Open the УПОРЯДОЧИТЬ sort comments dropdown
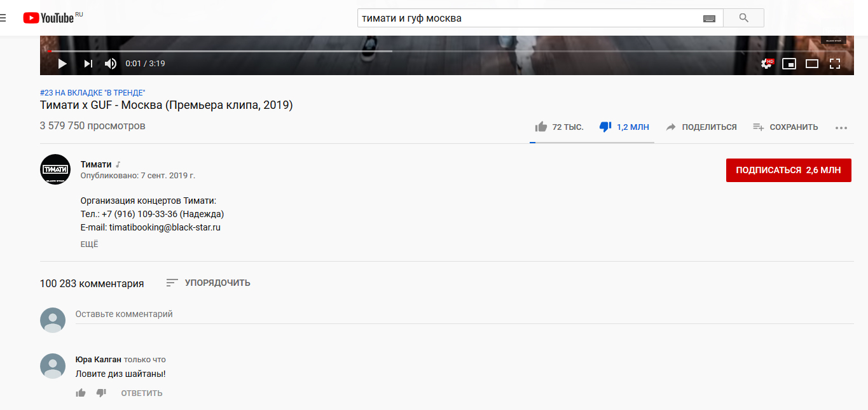The image size is (868, 410). (208, 283)
